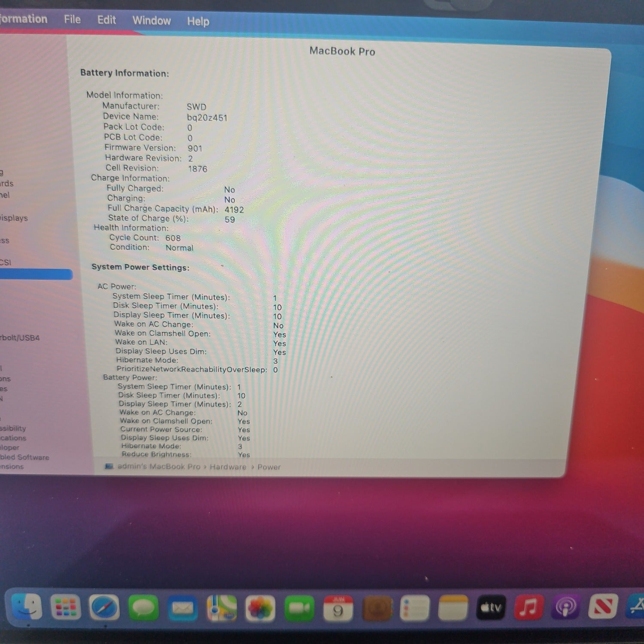Click the System Power Settings heading
644x644 pixels.
(140, 267)
